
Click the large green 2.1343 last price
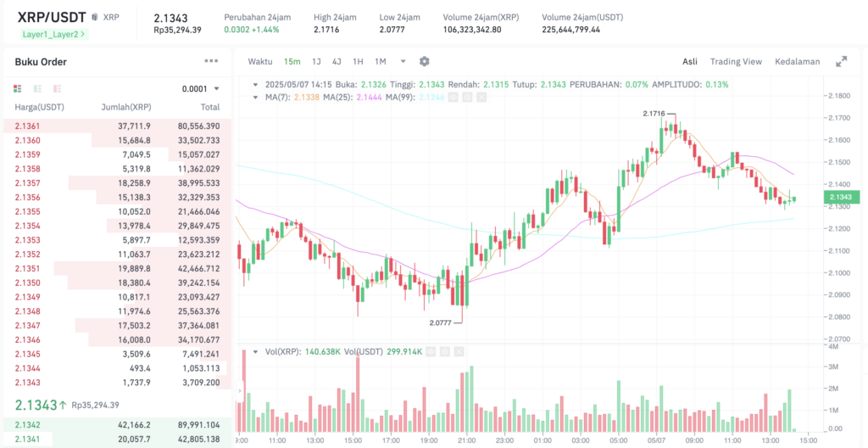pos(36,406)
